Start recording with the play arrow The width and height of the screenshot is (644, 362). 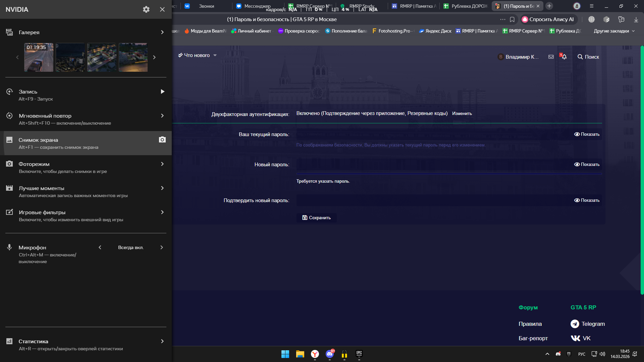point(162,92)
